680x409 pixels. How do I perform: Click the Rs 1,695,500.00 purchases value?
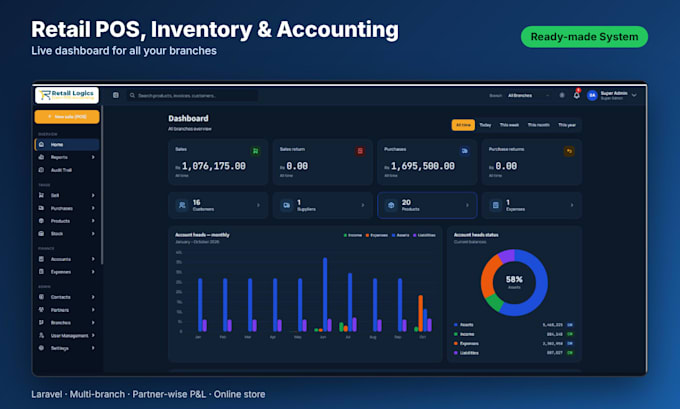419,166
